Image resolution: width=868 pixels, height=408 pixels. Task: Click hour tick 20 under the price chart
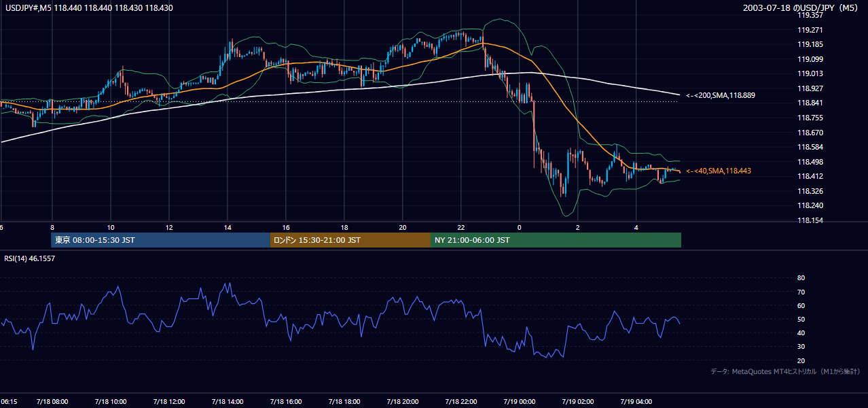(x=402, y=227)
